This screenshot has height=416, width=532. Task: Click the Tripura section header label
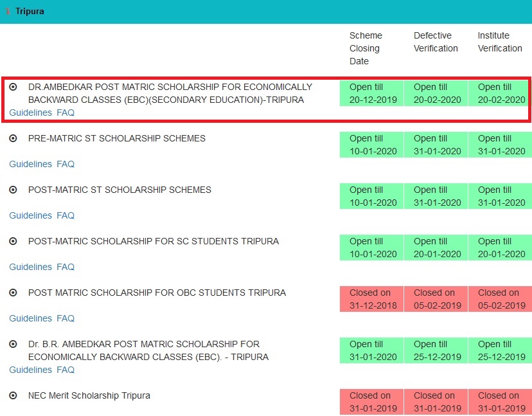coord(30,11)
